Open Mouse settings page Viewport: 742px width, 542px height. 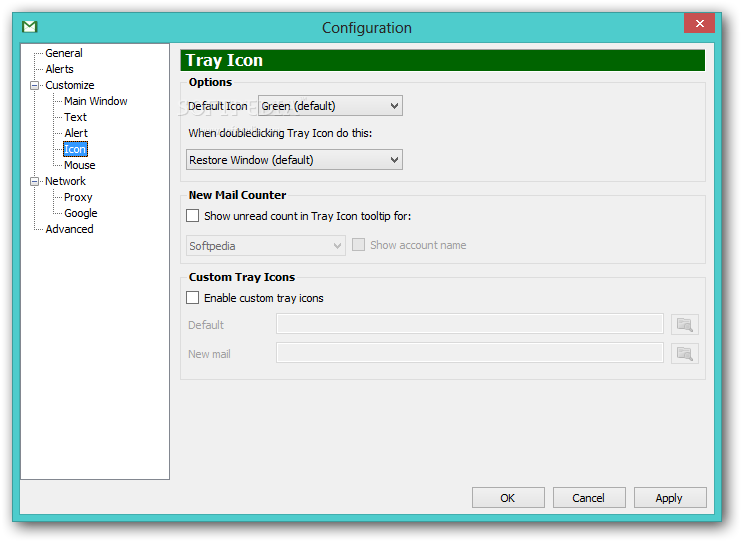point(80,165)
